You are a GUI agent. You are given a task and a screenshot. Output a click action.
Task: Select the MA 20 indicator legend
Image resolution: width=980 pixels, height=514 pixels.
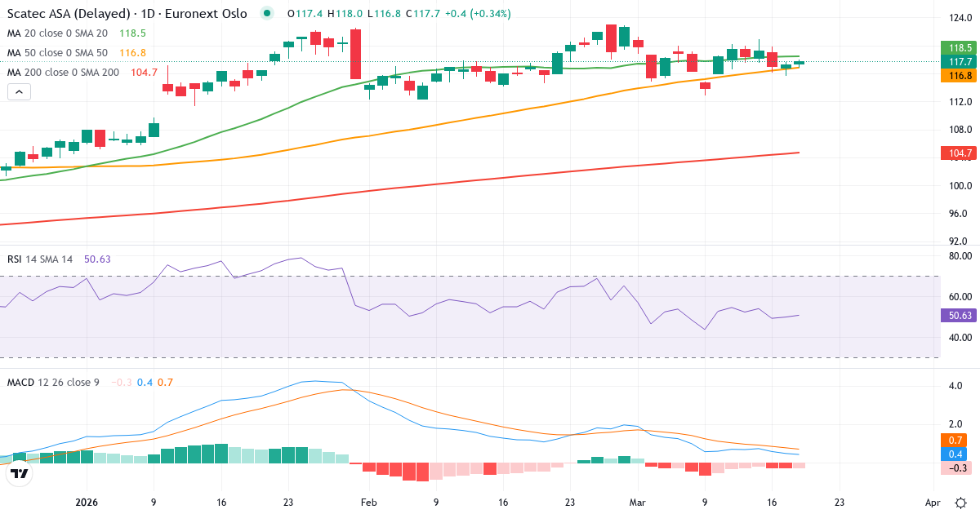click(57, 33)
